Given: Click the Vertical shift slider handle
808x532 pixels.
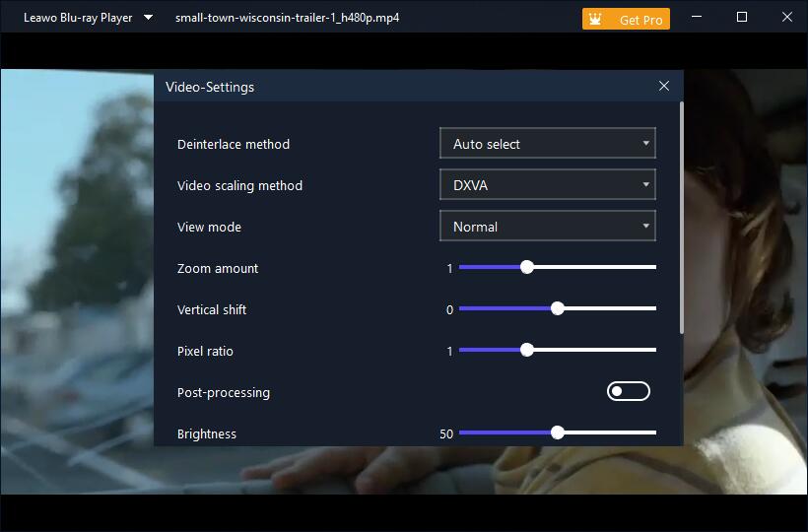Looking at the screenshot, I should 558,308.
